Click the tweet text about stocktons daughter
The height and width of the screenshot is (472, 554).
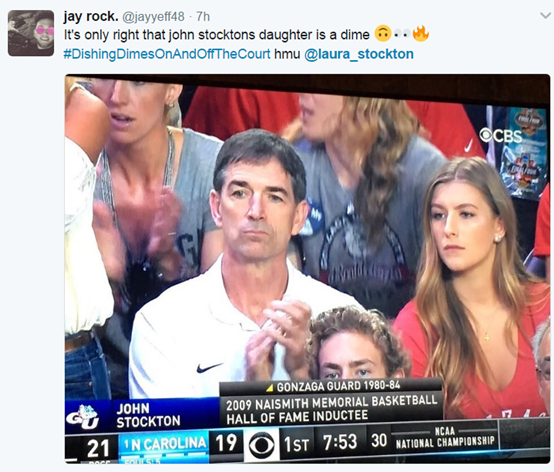coord(217,35)
